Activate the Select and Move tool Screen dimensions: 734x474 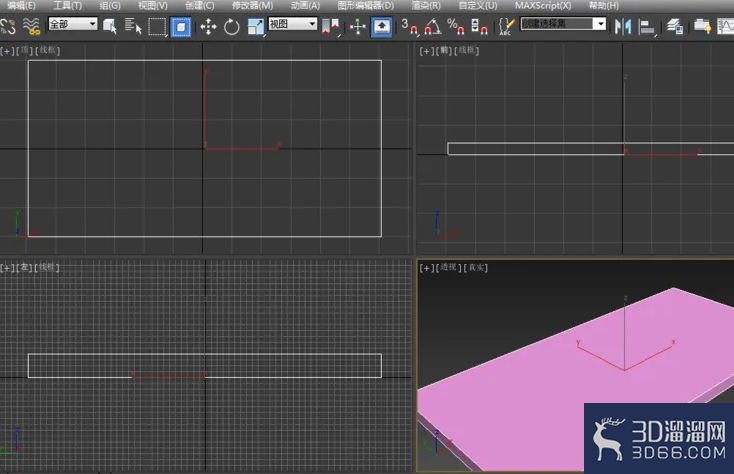208,27
